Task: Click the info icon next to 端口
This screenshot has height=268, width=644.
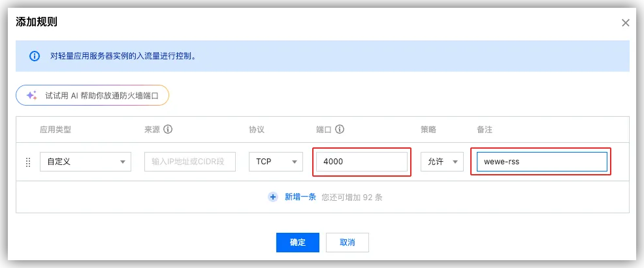Action: pos(339,130)
